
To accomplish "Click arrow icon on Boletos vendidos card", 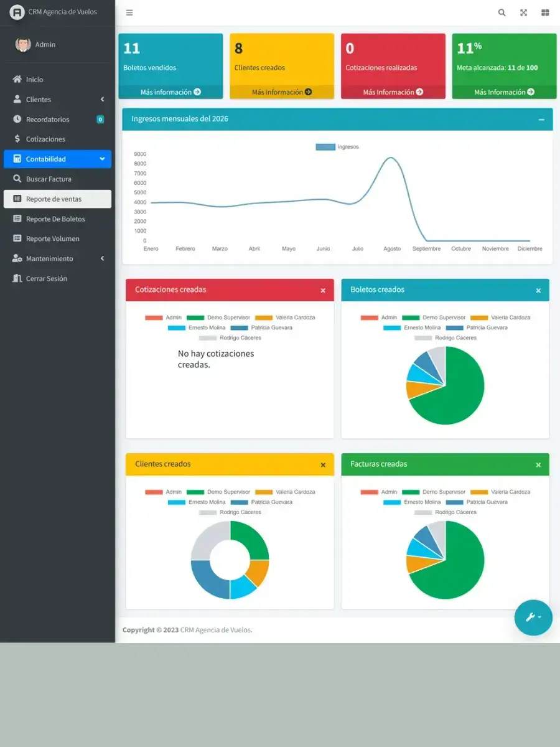I will 197,92.
